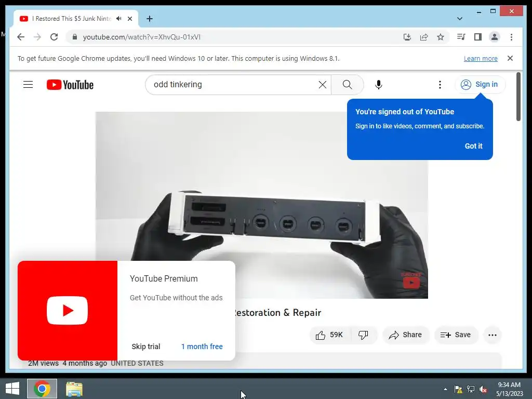Toggle the Chrome side panel
This screenshot has height=399, width=532.
tap(478, 37)
